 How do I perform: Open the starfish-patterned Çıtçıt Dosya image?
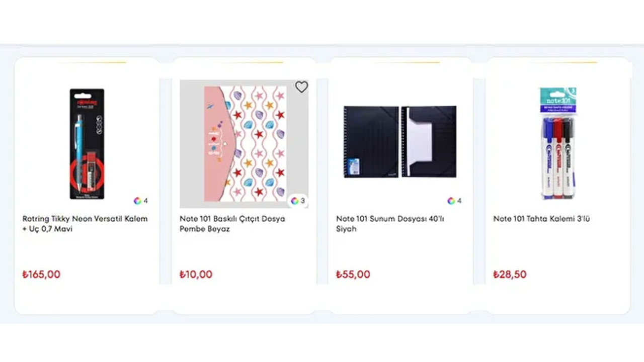(x=244, y=144)
